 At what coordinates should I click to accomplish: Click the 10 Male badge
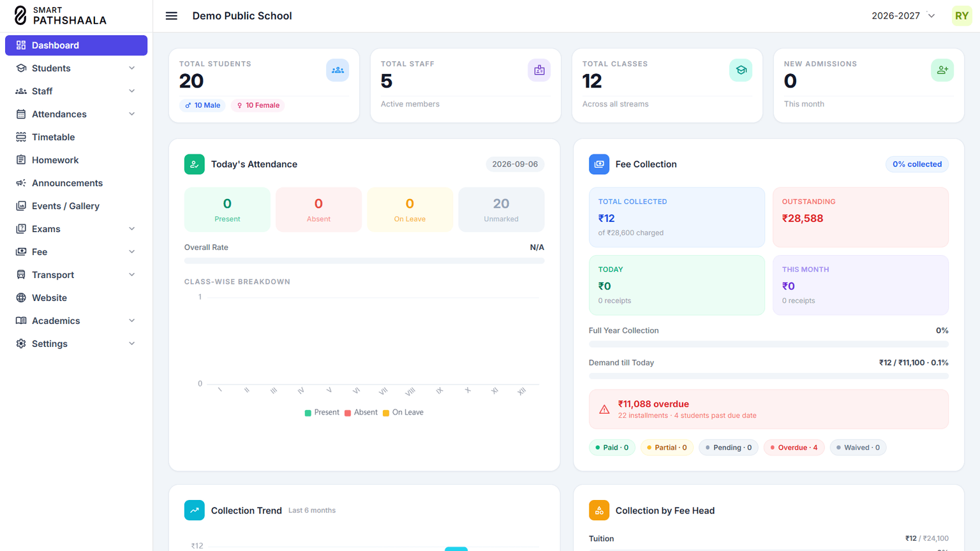tap(203, 105)
